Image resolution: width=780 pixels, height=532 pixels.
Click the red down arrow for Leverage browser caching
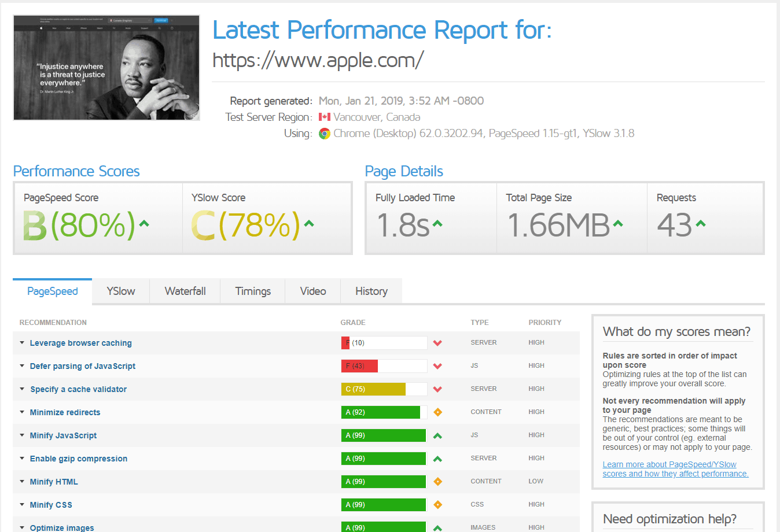(x=437, y=342)
